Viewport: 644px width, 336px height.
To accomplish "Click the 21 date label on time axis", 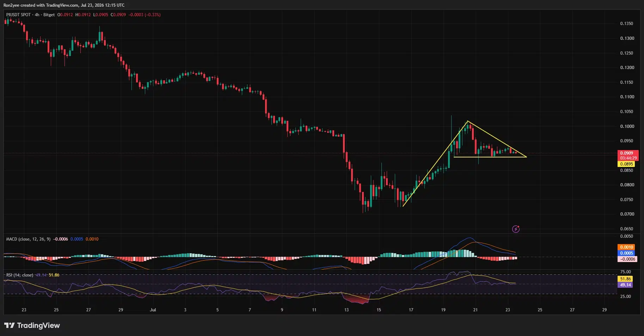I will 476,310.
